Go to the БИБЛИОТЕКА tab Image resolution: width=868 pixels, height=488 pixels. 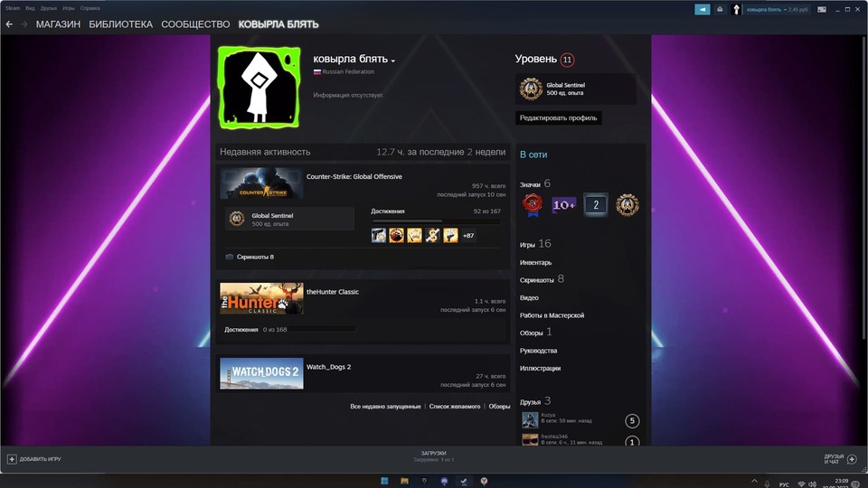[x=120, y=24]
